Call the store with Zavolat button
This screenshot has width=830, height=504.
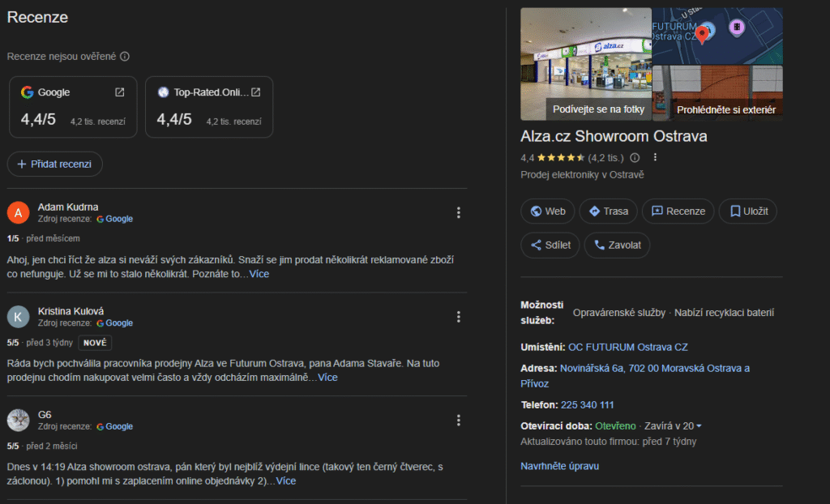click(x=617, y=246)
